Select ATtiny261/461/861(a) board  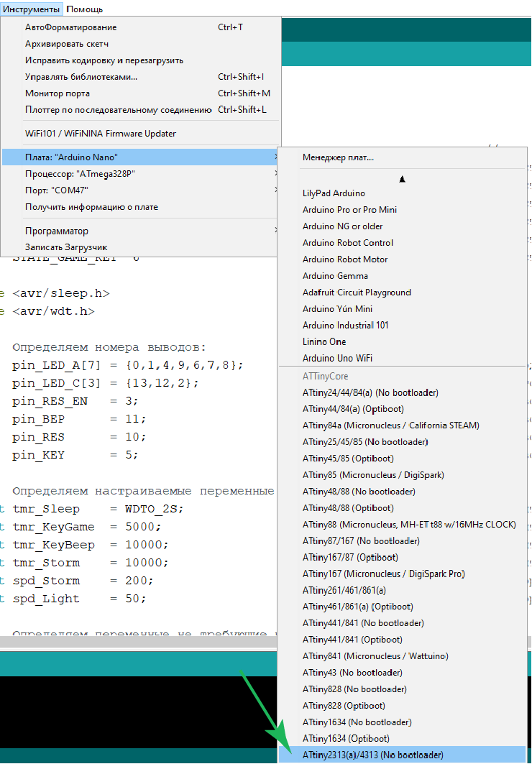(x=403, y=591)
